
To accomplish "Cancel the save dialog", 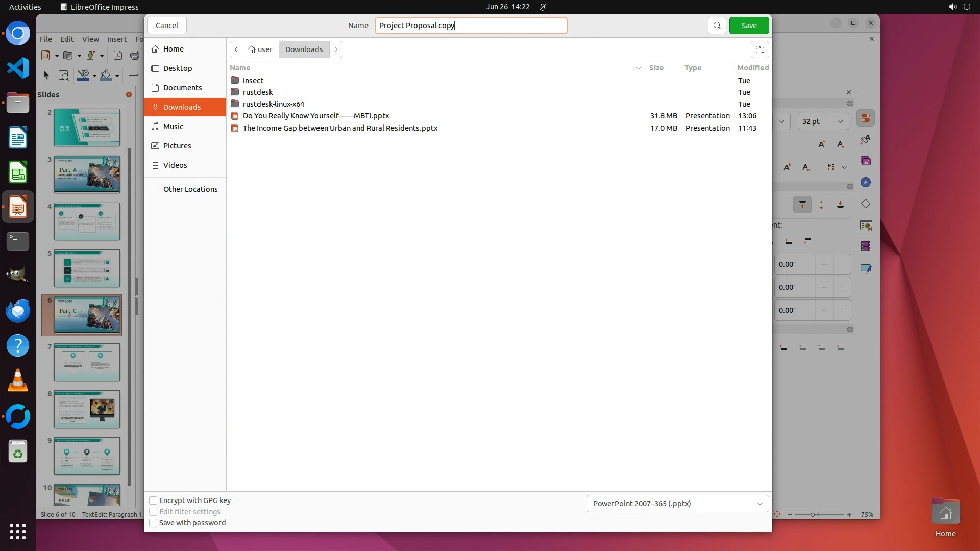I will (167, 26).
